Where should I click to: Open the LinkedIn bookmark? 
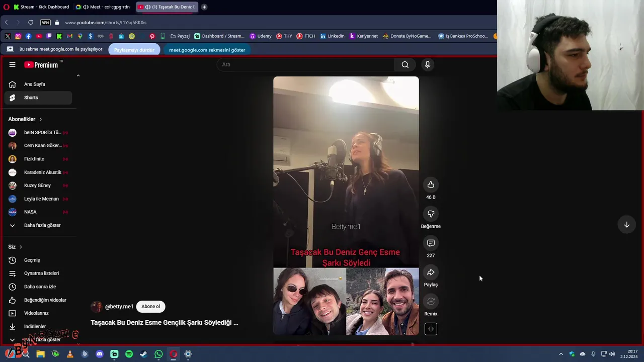332,36
